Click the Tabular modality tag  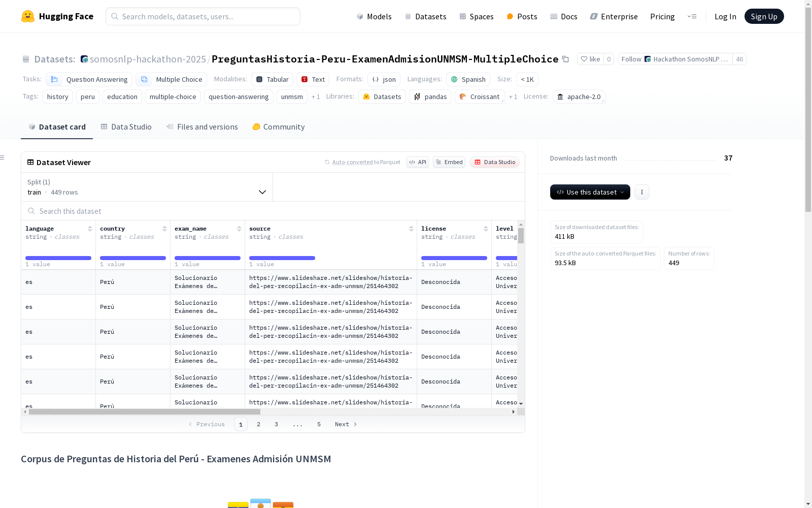[x=272, y=79]
